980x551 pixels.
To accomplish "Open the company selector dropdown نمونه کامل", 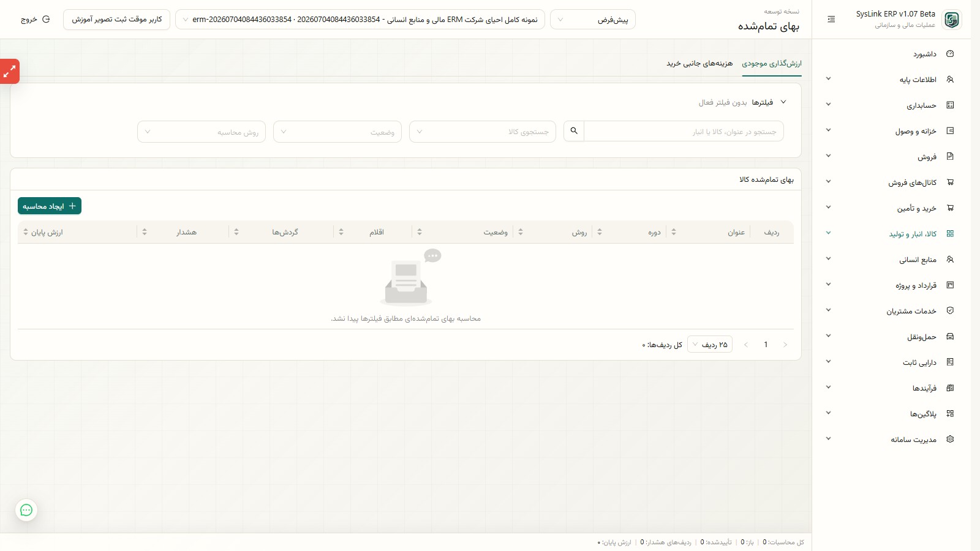I will 360,20.
